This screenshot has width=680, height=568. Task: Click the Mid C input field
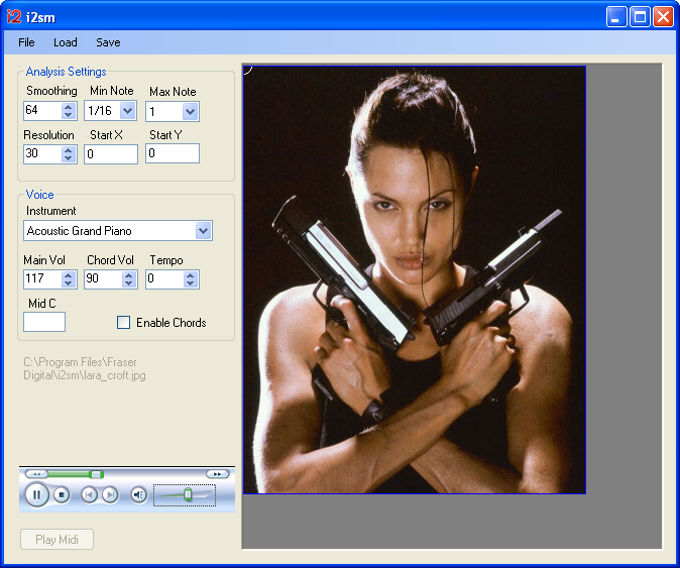coord(44,322)
